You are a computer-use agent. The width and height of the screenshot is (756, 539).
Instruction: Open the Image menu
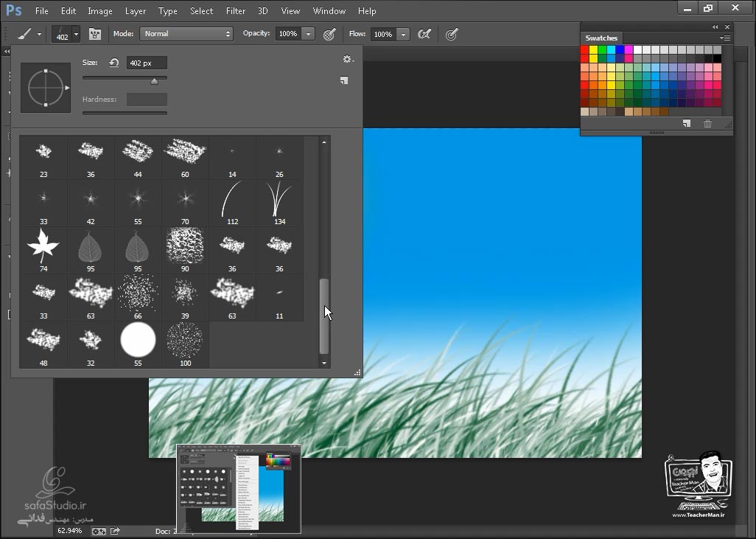coord(99,10)
